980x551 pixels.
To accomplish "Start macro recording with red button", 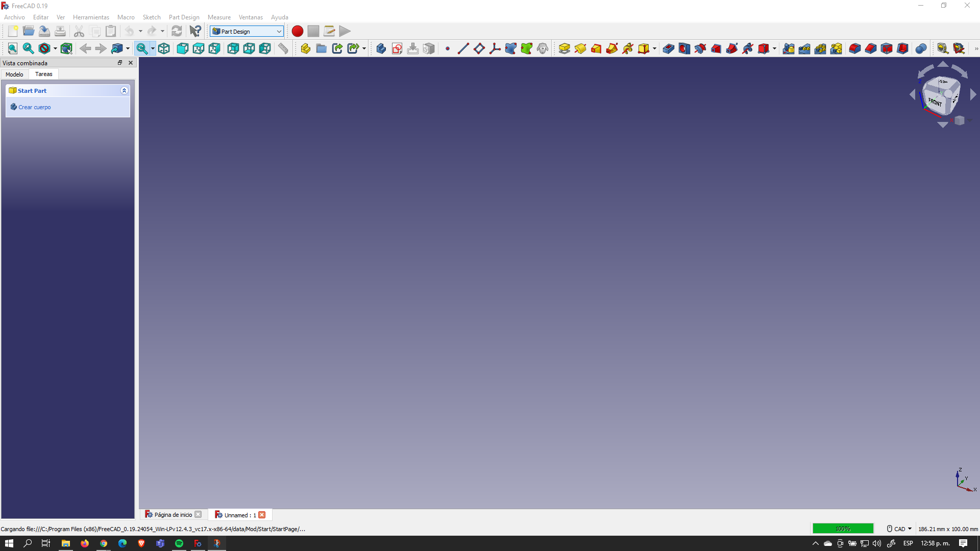I will (x=297, y=31).
